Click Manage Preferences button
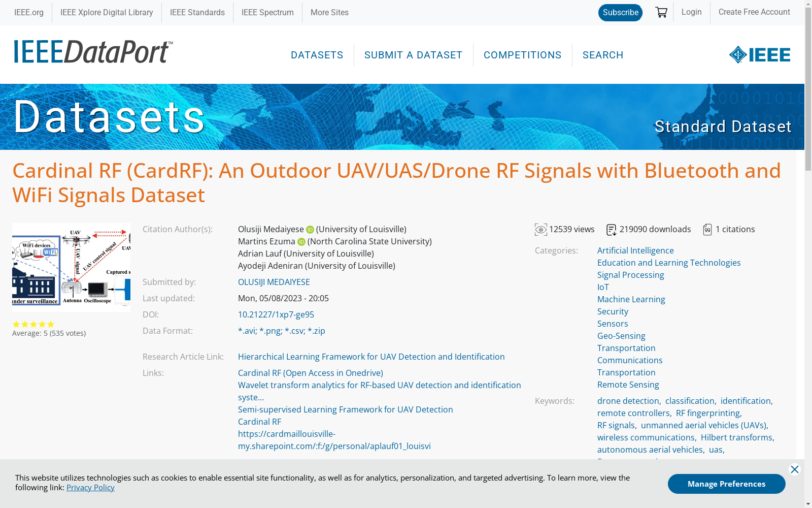The width and height of the screenshot is (812, 508). pos(726,484)
